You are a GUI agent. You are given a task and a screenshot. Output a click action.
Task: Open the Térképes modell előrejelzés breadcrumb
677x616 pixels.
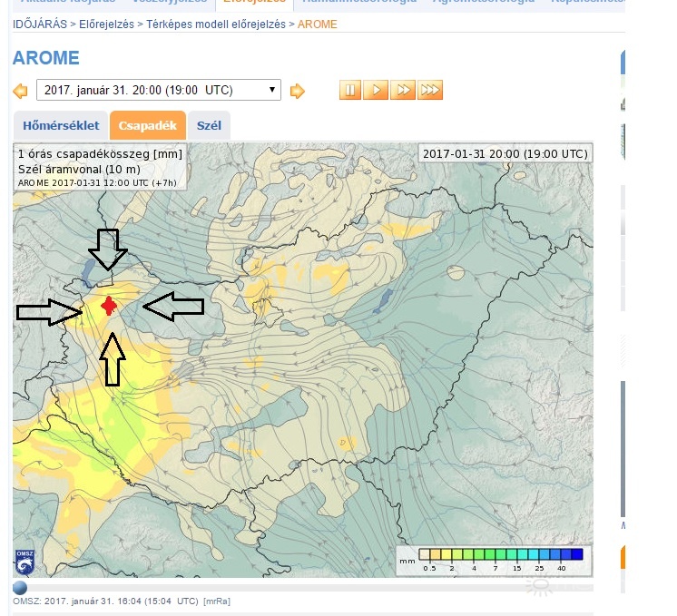pyautogui.click(x=216, y=24)
